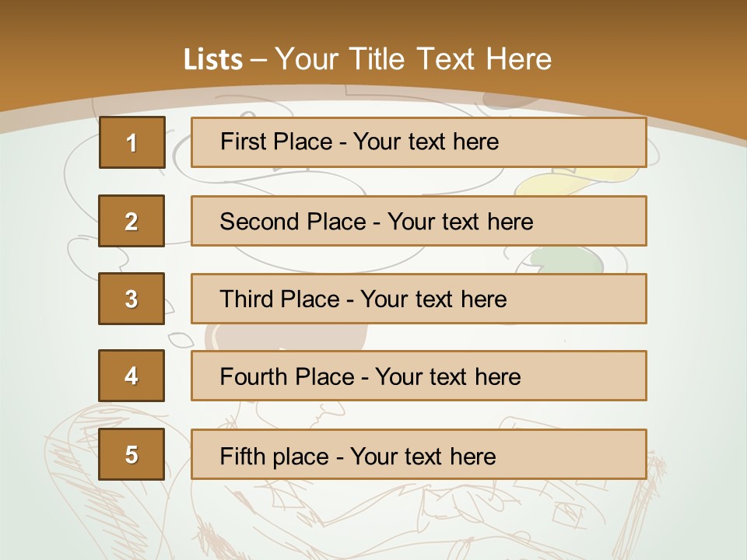Viewport: 747px width, 560px height.
Task: Click the 'Third Place - Your text here' bar
Action: [x=419, y=299]
